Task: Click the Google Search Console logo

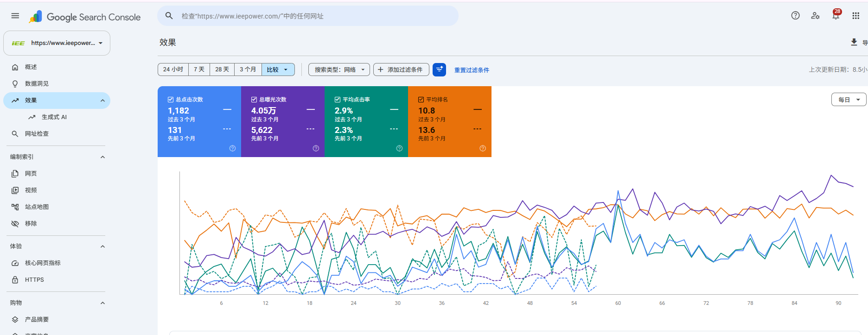Action: (x=85, y=17)
